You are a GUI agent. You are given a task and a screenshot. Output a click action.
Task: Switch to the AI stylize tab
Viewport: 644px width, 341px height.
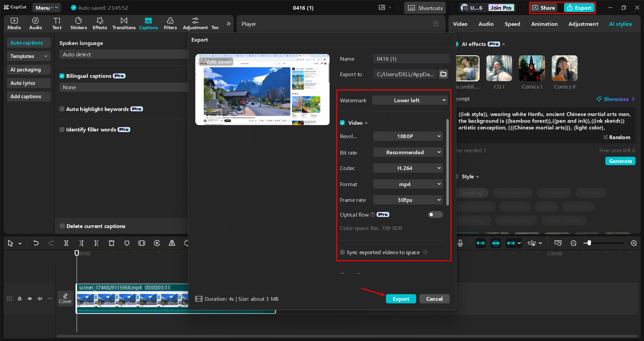click(620, 24)
